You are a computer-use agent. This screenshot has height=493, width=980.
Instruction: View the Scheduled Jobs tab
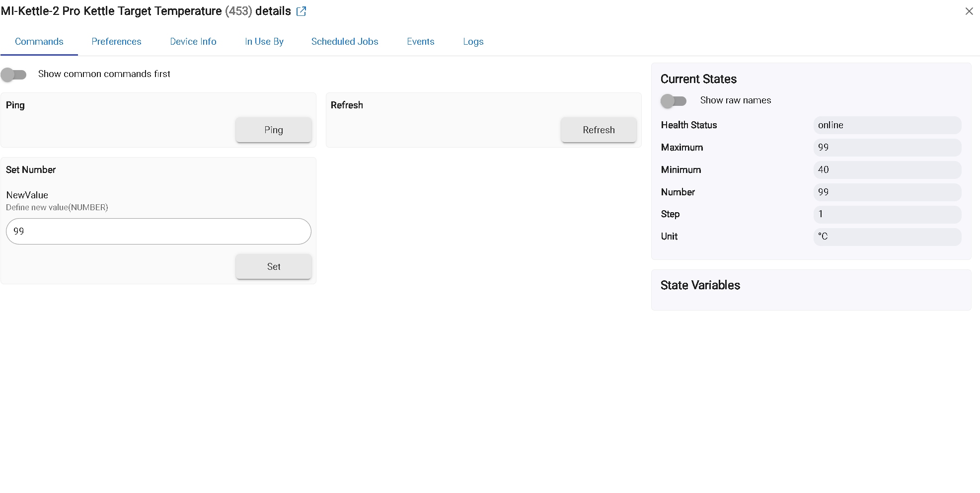click(345, 42)
